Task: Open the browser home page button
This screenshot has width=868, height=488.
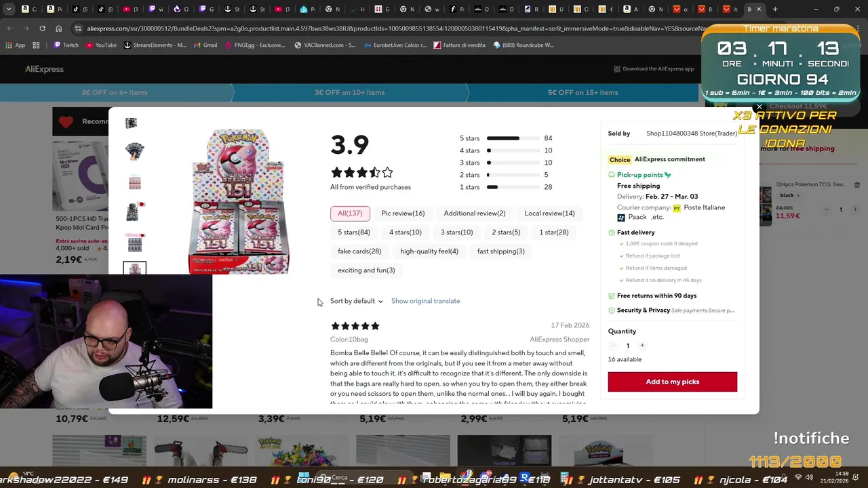Action: [58, 28]
